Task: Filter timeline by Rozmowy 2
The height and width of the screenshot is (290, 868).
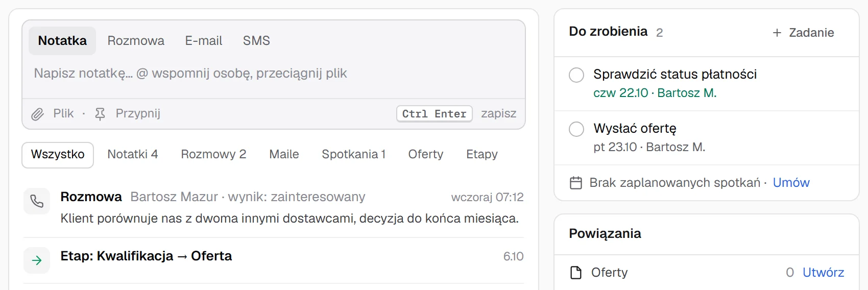Action: pyautogui.click(x=213, y=155)
